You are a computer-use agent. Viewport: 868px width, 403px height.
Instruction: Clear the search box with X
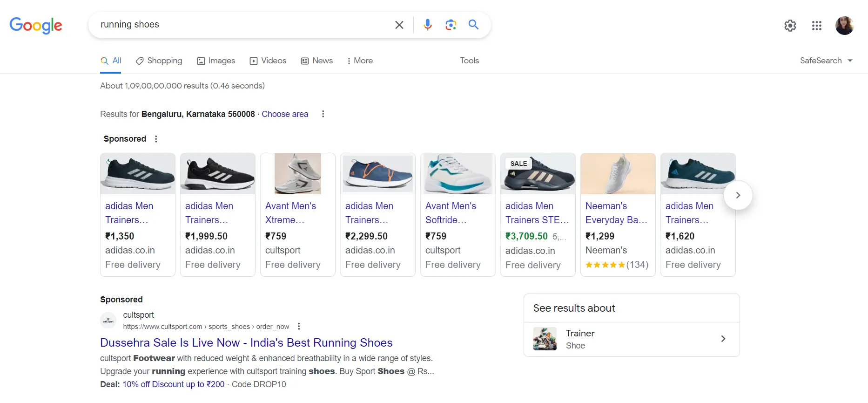(x=399, y=25)
